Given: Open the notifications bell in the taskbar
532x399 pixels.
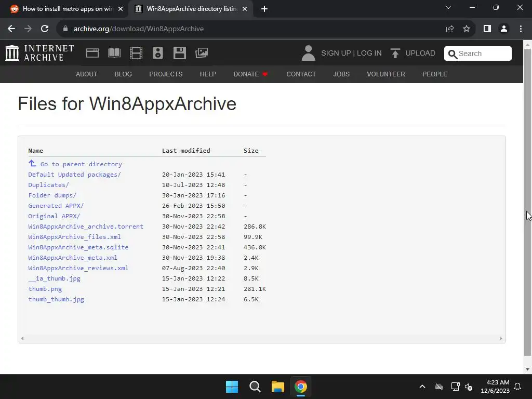Looking at the screenshot, I should click(517, 387).
